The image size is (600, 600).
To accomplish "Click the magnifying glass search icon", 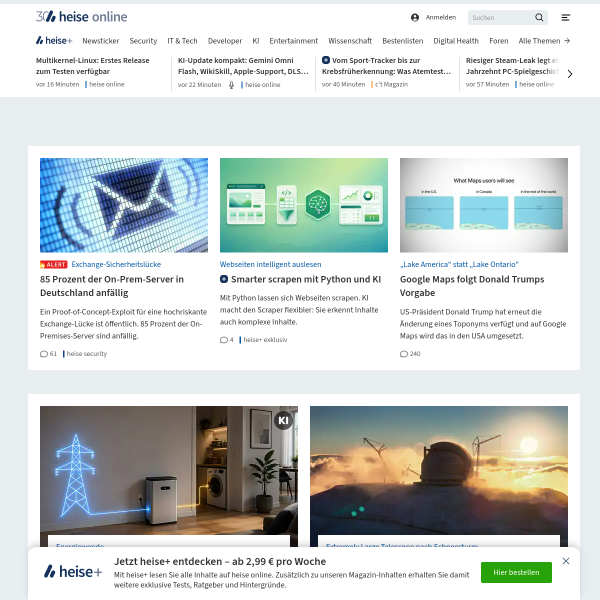I will pos(539,18).
